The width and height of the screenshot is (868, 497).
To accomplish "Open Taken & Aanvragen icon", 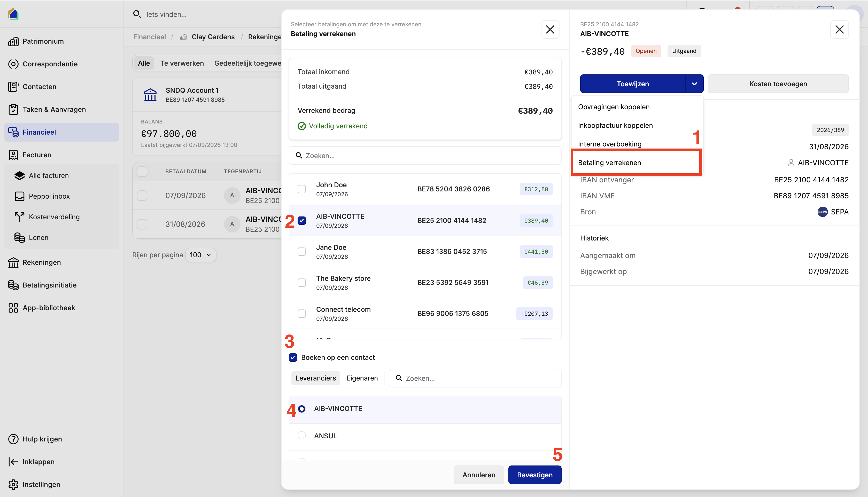I will coord(13,110).
